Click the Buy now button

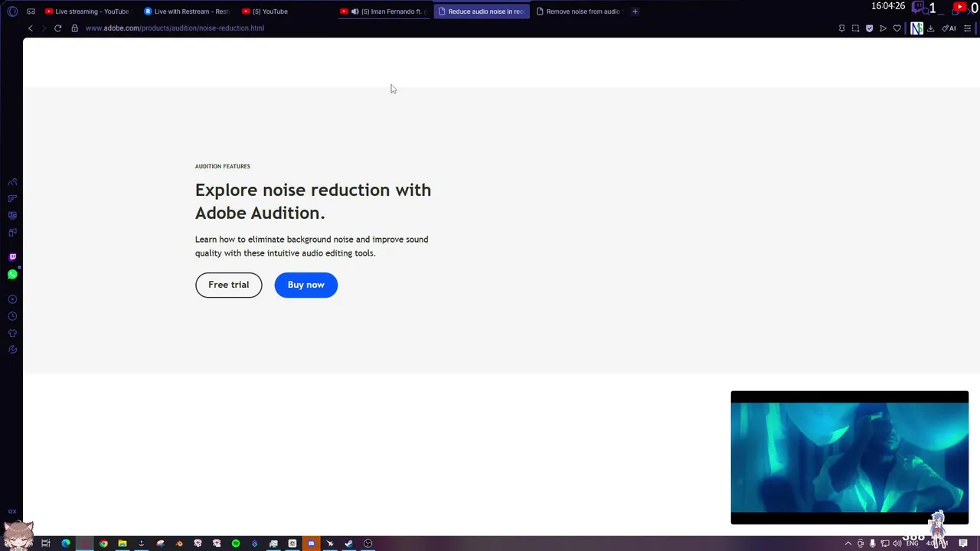click(306, 285)
